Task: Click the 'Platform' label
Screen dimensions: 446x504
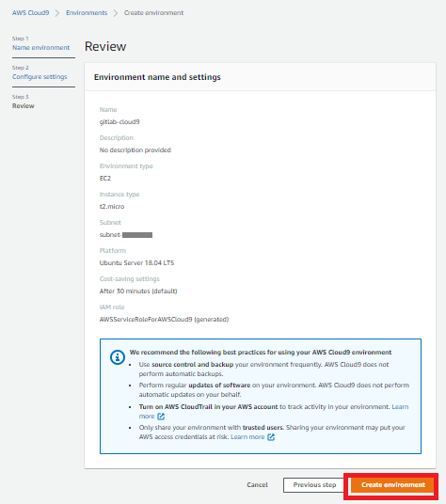Action: point(113,251)
